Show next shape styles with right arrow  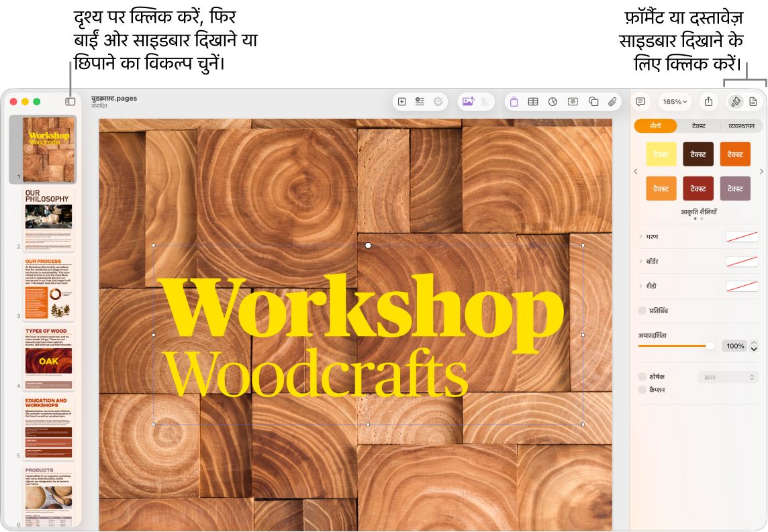point(761,171)
